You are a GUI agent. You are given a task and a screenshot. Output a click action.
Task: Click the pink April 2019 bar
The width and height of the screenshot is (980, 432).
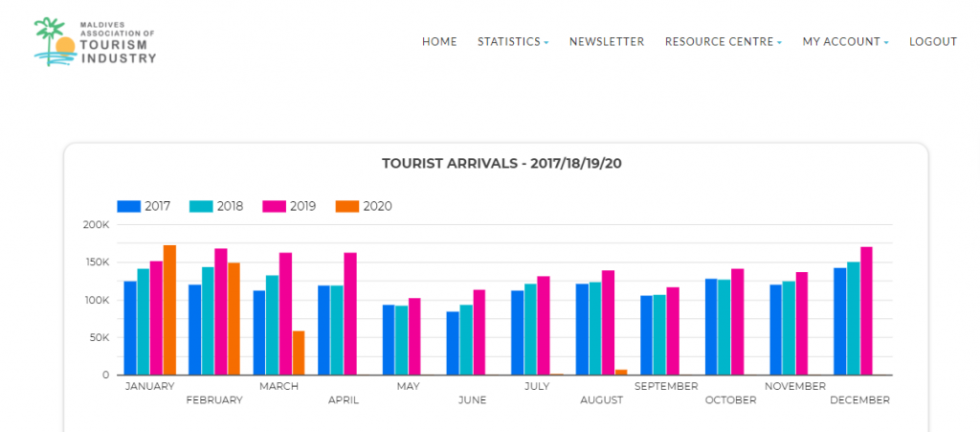click(x=350, y=314)
